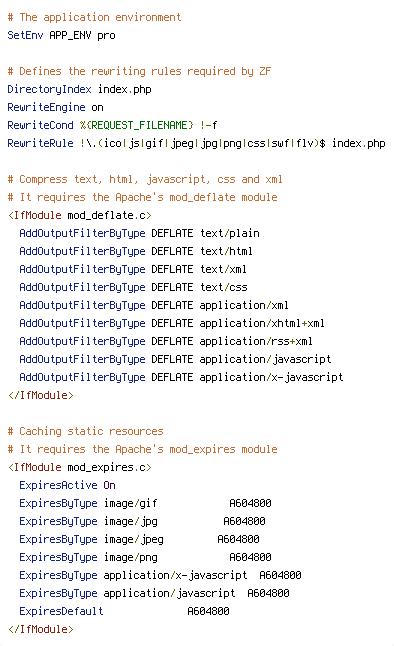Click 'ExpiresByType image/gif' directive

[x=88, y=503]
